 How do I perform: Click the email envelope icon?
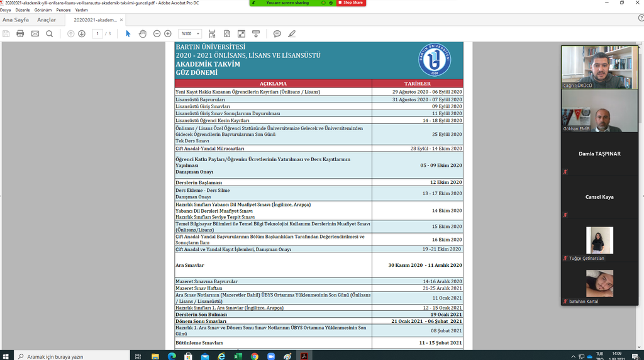[35, 33]
